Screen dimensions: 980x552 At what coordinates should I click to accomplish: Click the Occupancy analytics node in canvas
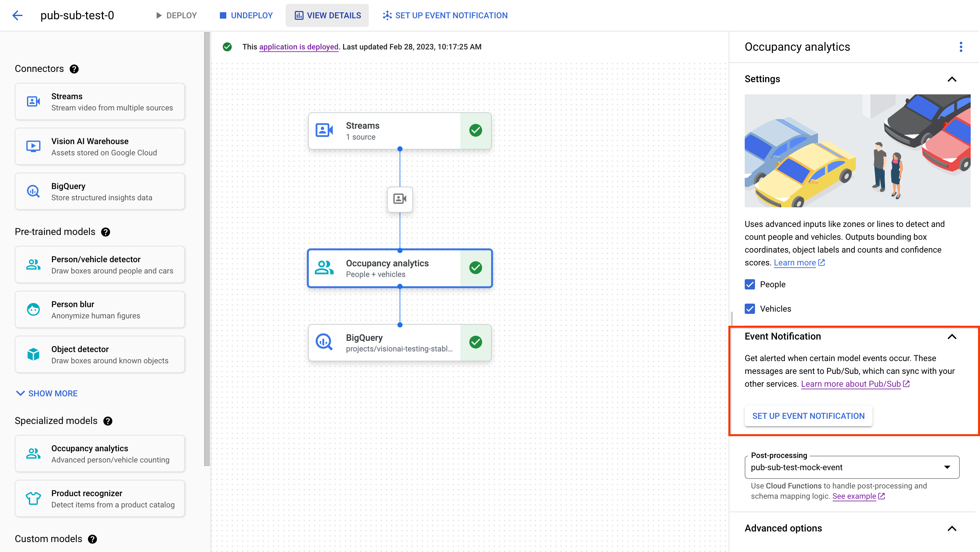(400, 267)
